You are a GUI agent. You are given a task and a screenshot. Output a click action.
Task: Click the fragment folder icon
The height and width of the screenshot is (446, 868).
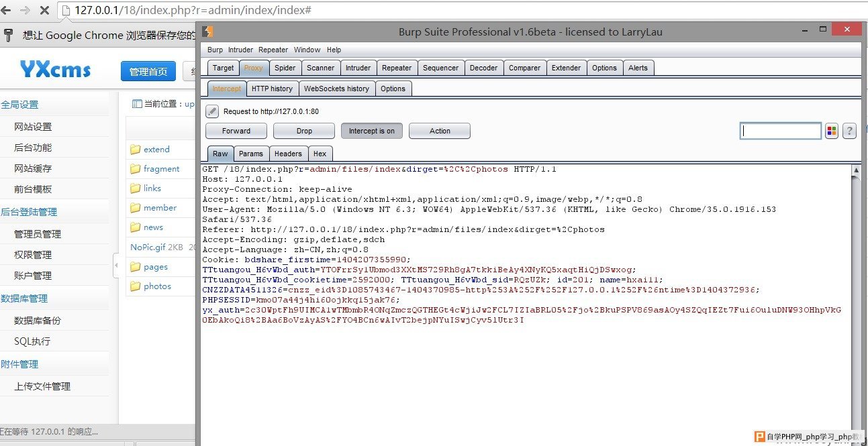[135, 169]
